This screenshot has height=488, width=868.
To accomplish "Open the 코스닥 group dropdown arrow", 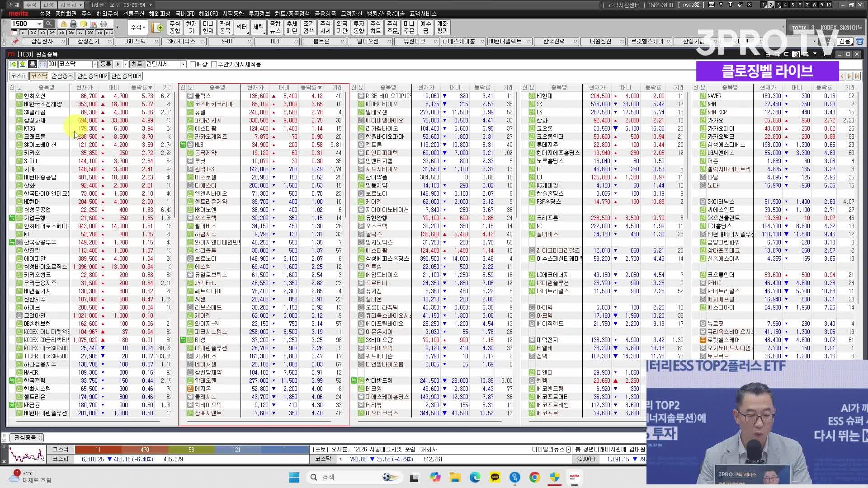I will click(x=94, y=64).
